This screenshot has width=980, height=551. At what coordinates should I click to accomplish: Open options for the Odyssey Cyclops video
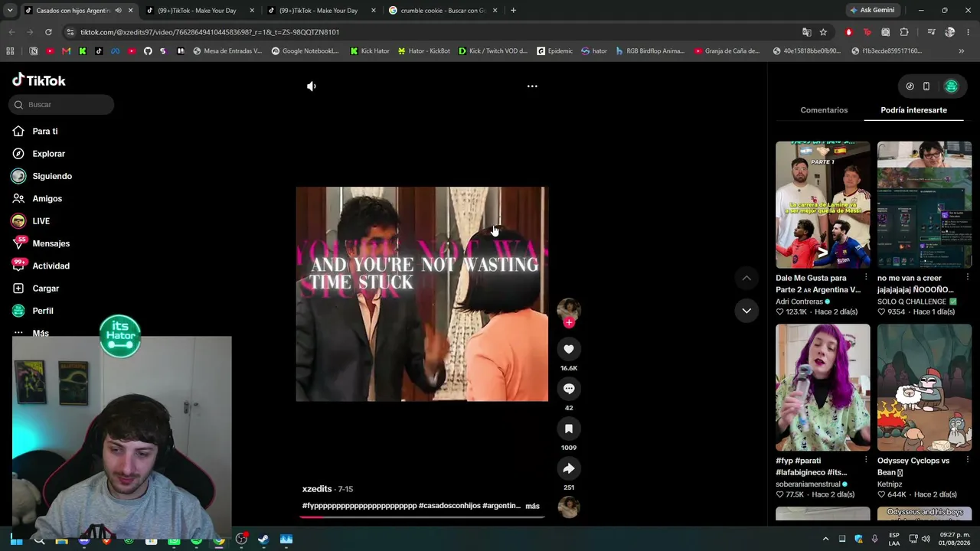(967, 461)
